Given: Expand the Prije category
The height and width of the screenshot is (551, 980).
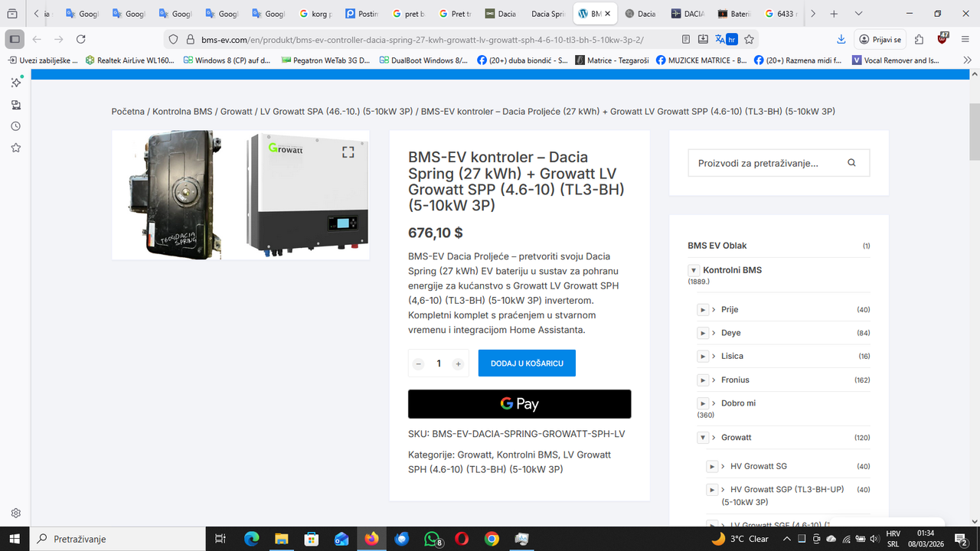Looking at the screenshot, I should (x=703, y=310).
